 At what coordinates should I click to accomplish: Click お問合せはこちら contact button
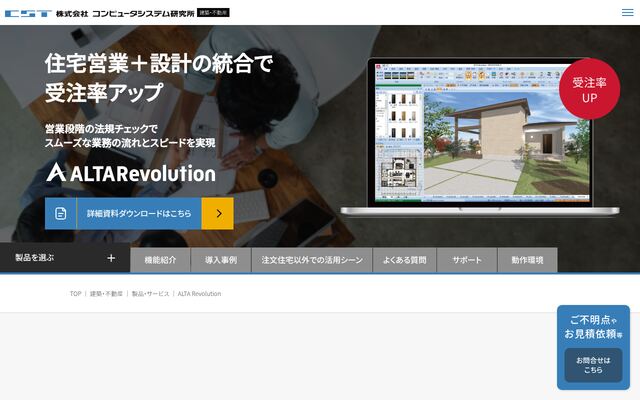pyautogui.click(x=593, y=365)
